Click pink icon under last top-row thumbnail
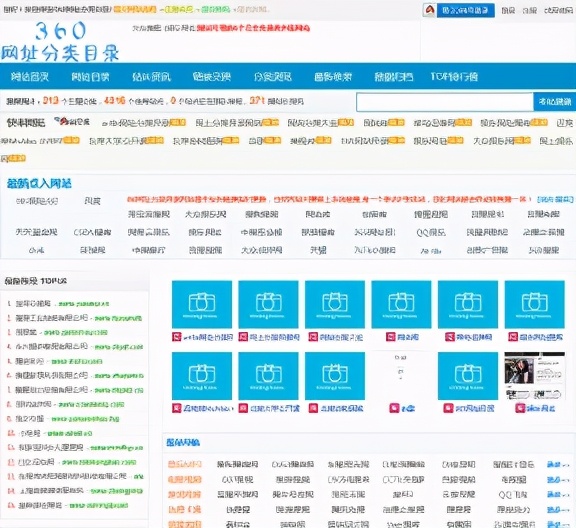This screenshot has height=528, width=576. point(513,337)
